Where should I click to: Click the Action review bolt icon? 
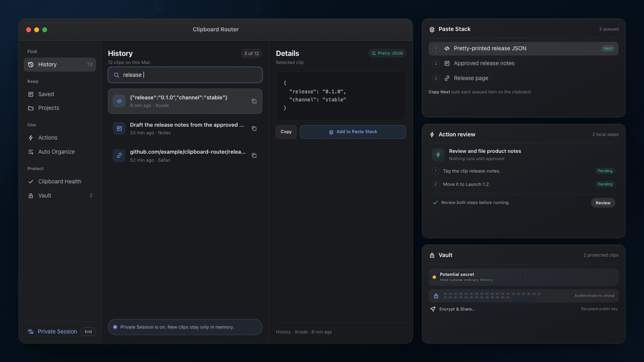(x=432, y=135)
